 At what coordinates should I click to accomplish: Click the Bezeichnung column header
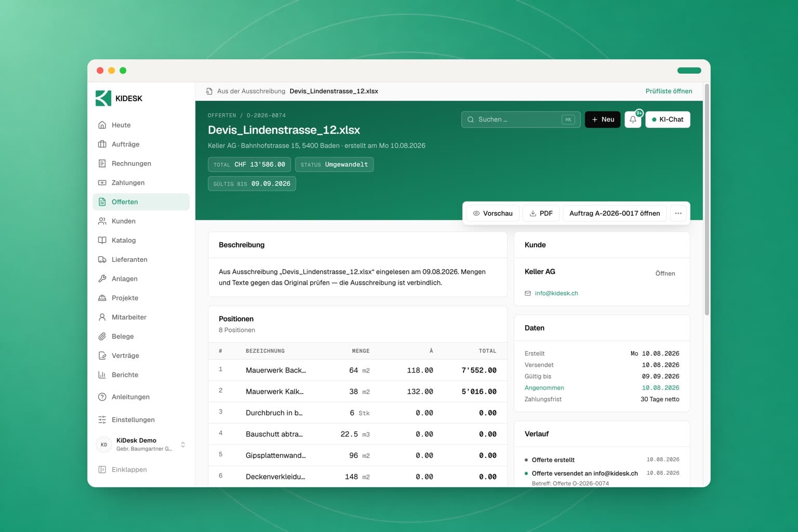tap(265, 351)
